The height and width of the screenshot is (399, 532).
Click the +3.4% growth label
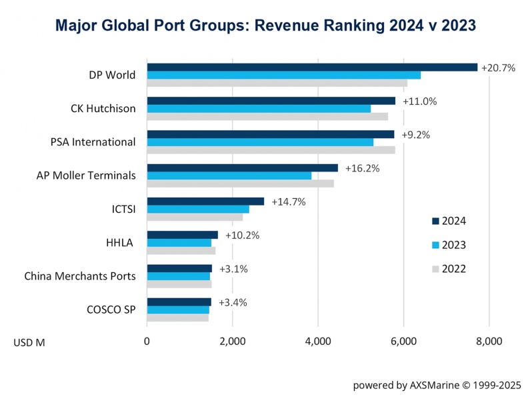(x=233, y=302)
